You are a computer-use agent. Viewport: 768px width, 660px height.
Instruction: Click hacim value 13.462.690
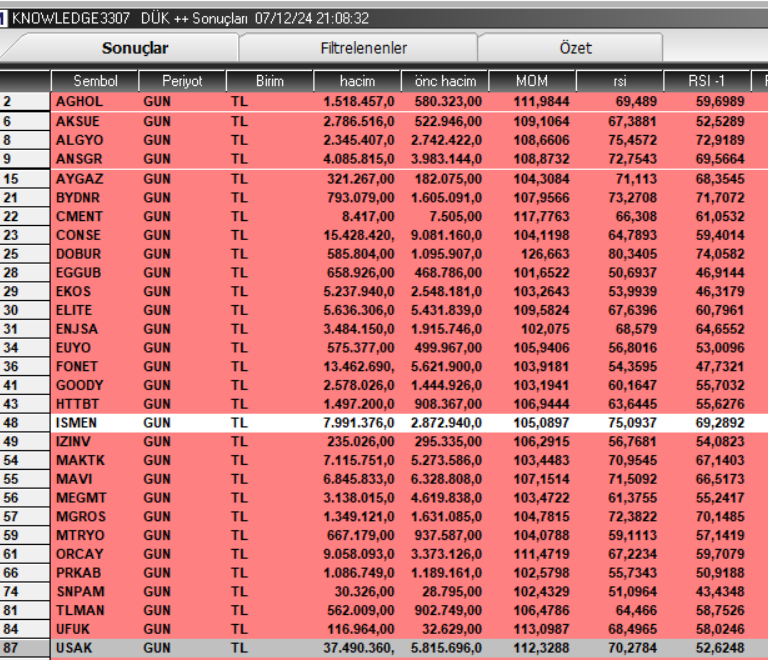point(359,366)
